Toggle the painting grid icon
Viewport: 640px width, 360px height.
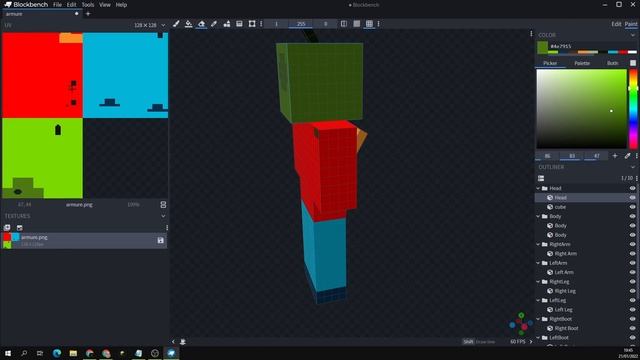(369, 24)
